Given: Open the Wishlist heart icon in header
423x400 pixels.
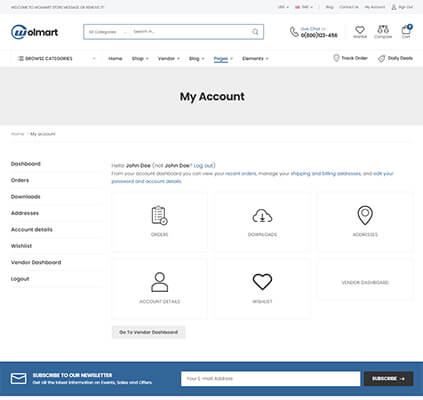Looking at the screenshot, I should pos(360,30).
